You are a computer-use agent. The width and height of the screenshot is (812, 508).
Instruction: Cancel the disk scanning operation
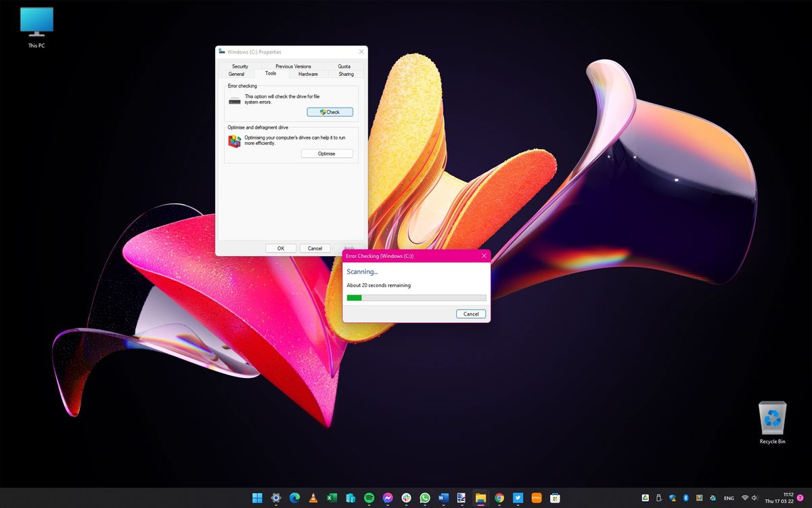pyautogui.click(x=471, y=314)
